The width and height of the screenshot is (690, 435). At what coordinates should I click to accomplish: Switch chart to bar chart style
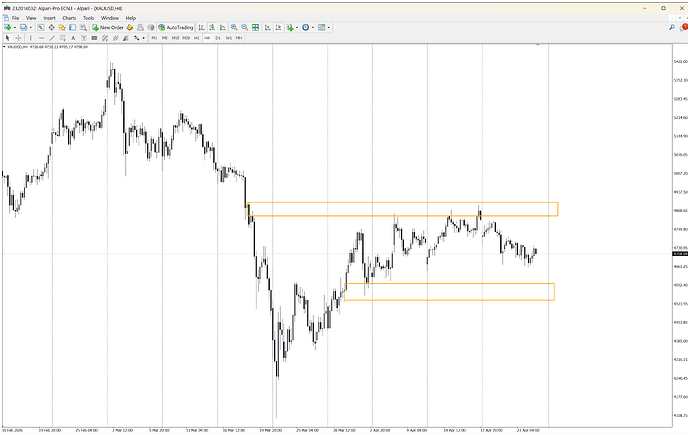[201, 27]
